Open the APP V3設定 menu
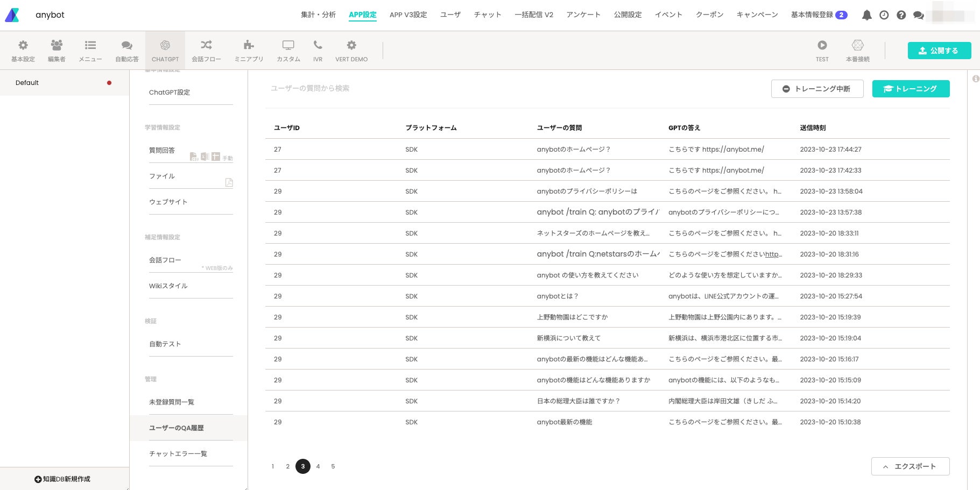 [408, 15]
